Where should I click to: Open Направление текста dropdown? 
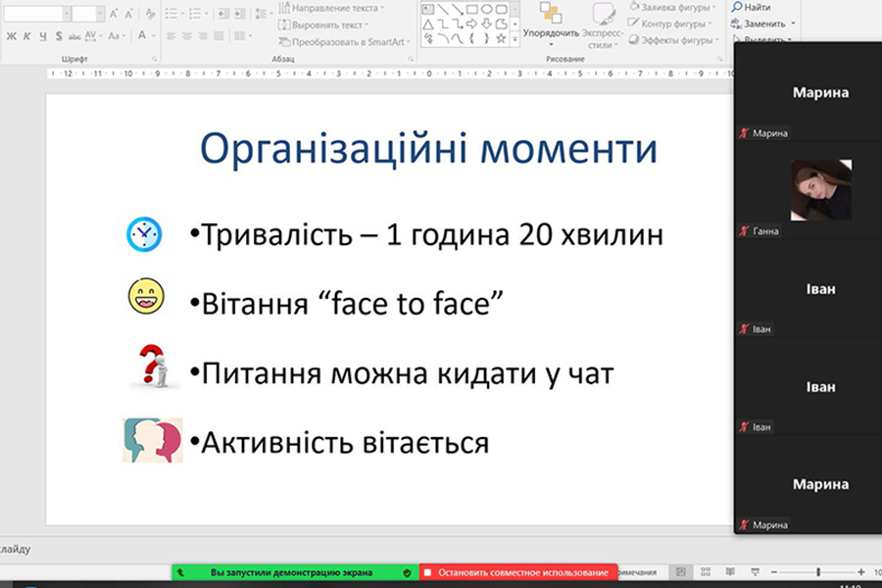[331, 8]
